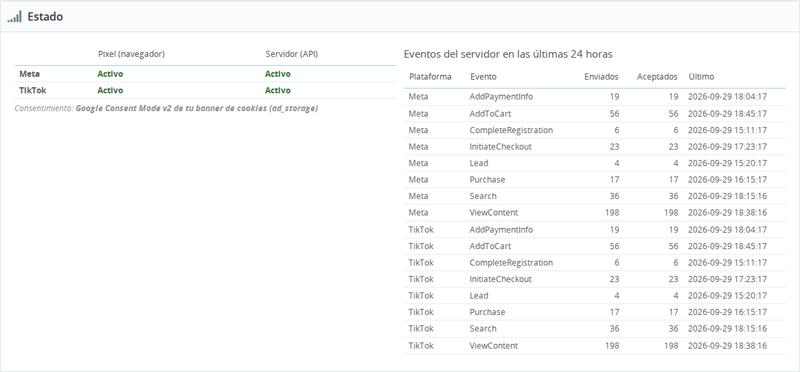This screenshot has height=372, width=800.
Task: Click TikTok's Servidor Activo status
Action: pyautogui.click(x=278, y=90)
